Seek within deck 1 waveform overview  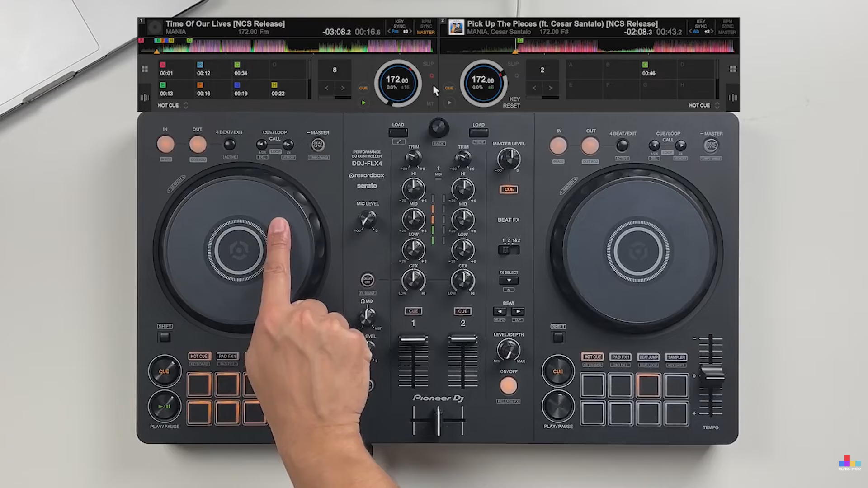pyautogui.click(x=288, y=46)
